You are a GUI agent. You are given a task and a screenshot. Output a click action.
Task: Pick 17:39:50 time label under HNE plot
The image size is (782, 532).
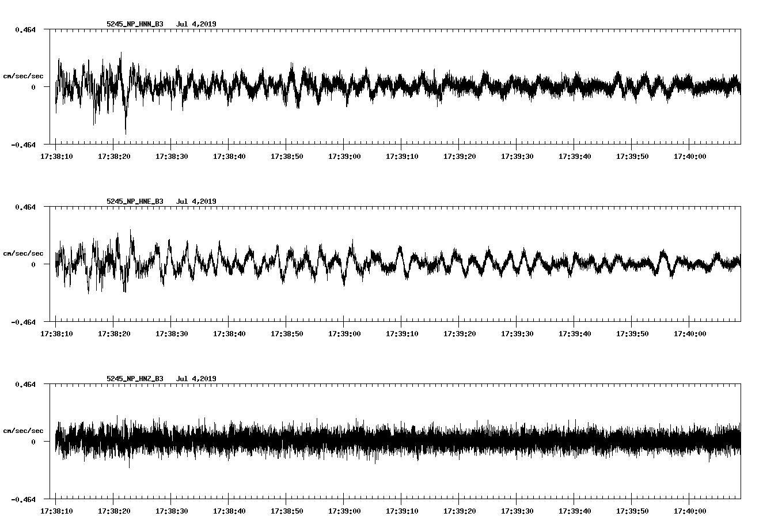[632, 333]
